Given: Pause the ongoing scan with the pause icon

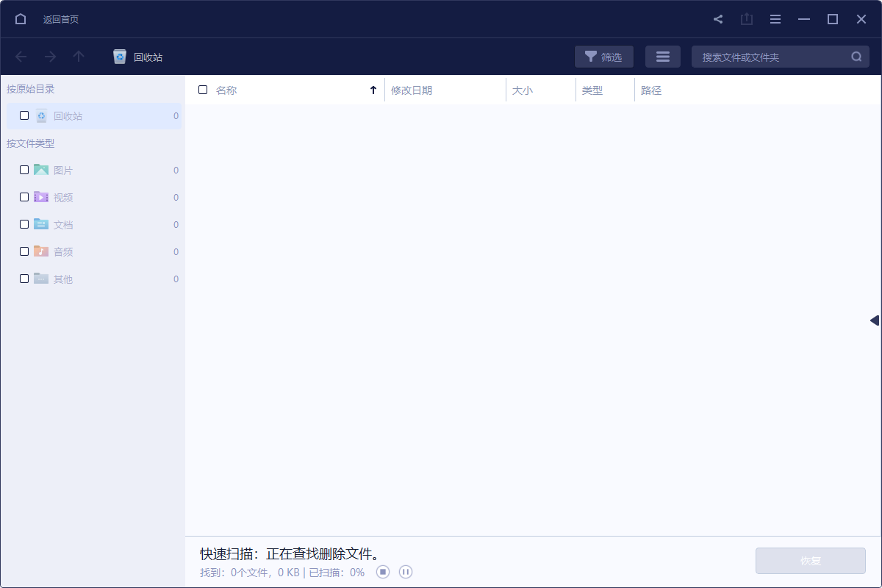Looking at the screenshot, I should point(405,571).
